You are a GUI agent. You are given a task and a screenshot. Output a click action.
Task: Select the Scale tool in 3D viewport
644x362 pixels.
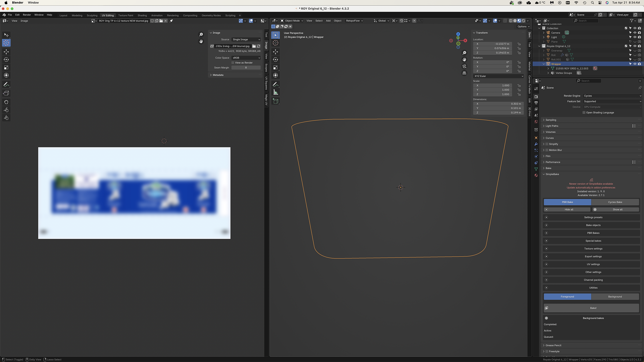[x=276, y=67]
